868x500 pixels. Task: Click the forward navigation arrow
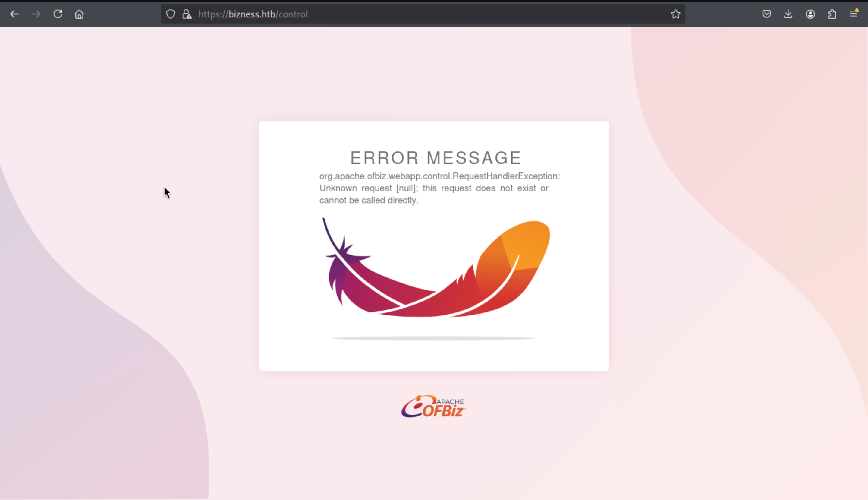pyautogui.click(x=36, y=14)
